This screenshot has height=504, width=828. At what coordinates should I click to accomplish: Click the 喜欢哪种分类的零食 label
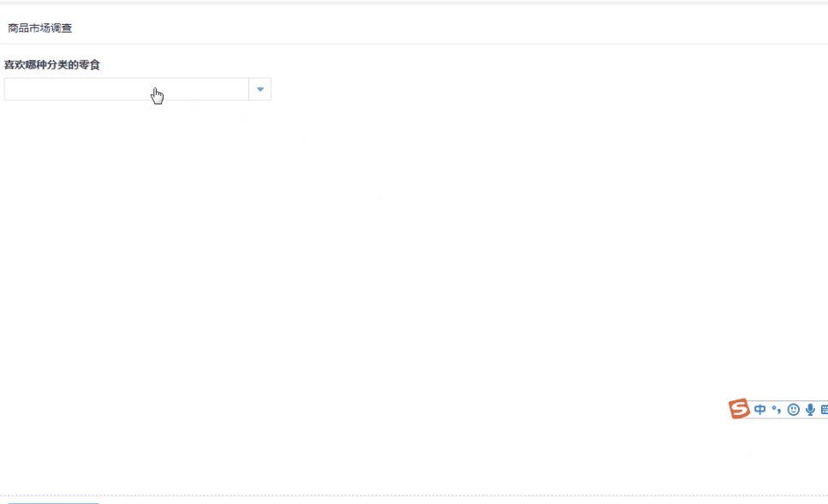coord(52,64)
